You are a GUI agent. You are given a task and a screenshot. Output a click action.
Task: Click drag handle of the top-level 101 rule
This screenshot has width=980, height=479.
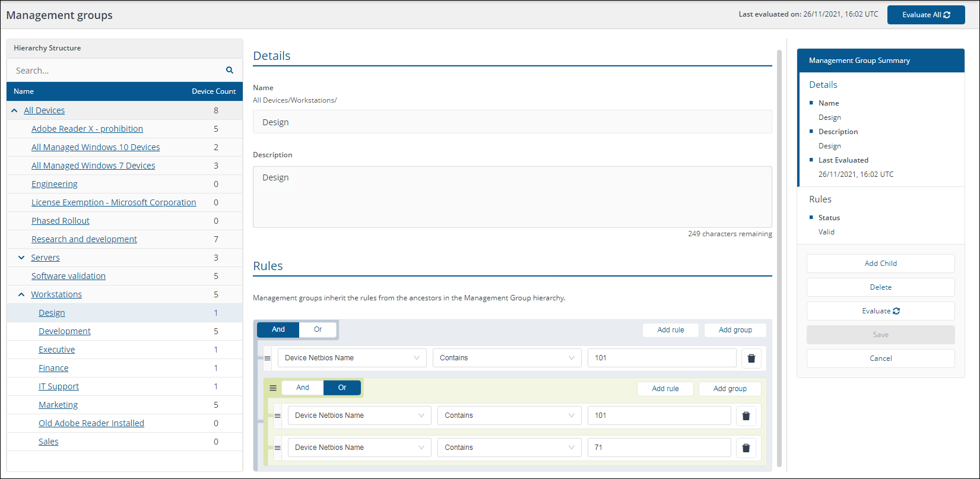[268, 358]
